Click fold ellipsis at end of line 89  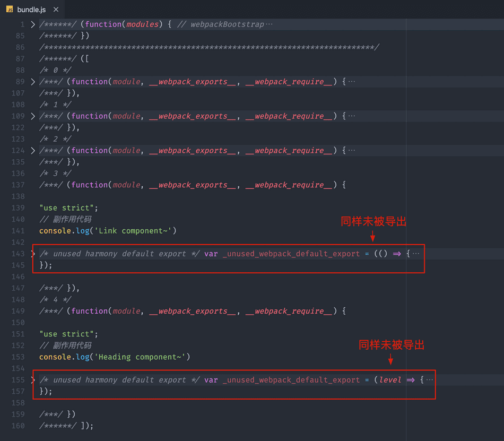pyautogui.click(x=352, y=82)
